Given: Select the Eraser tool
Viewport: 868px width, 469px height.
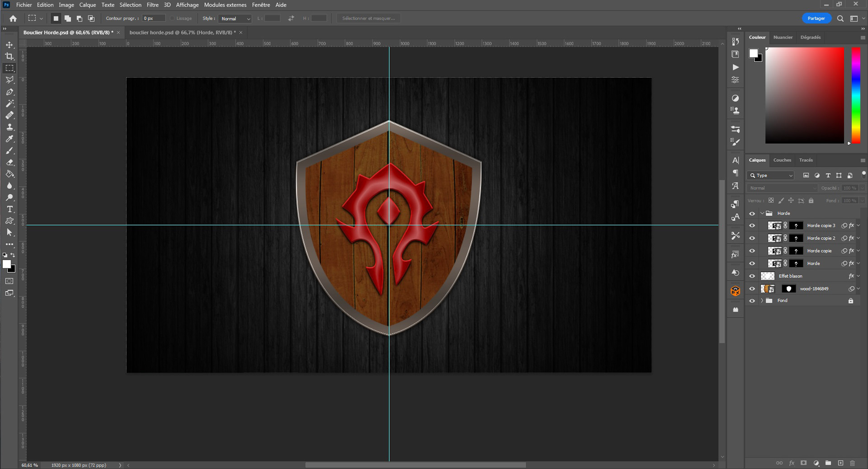Looking at the screenshot, I should click(9, 162).
